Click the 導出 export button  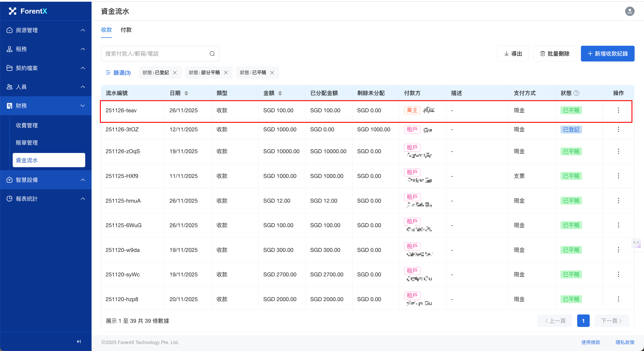coord(513,53)
